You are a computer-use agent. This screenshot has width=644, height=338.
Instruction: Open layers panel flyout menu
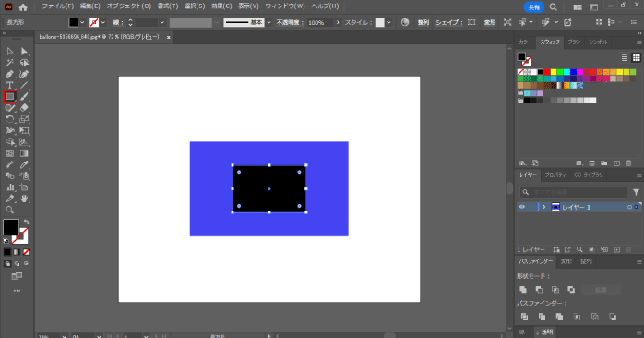[638, 175]
